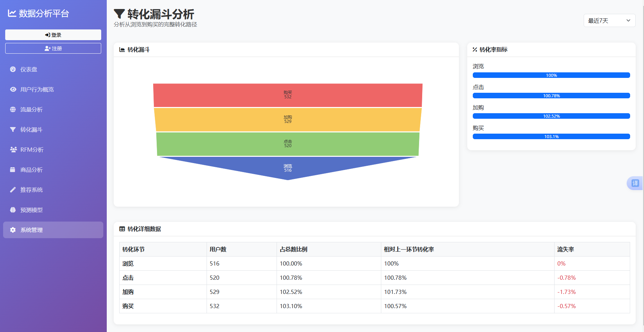Click the funnel icon next to 转化漏斗 in sidebar

13,129
